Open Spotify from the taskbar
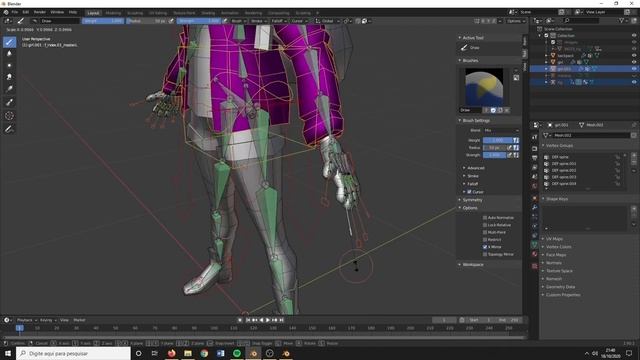Viewport: 640px width, 360px height. point(237,353)
